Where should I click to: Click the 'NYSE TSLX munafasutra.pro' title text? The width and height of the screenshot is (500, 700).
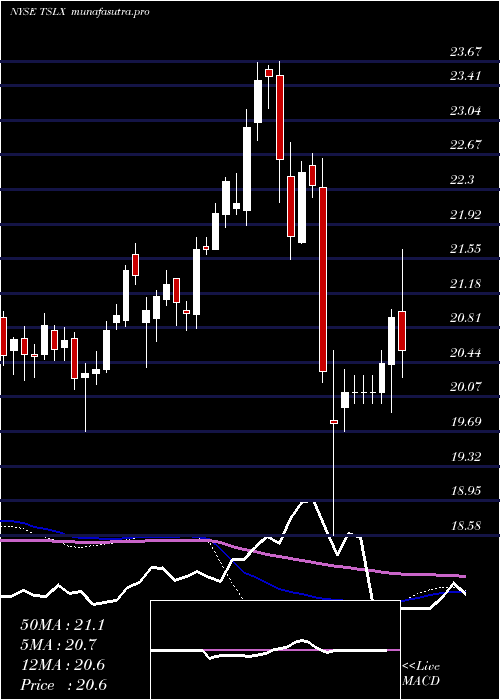tap(79, 12)
